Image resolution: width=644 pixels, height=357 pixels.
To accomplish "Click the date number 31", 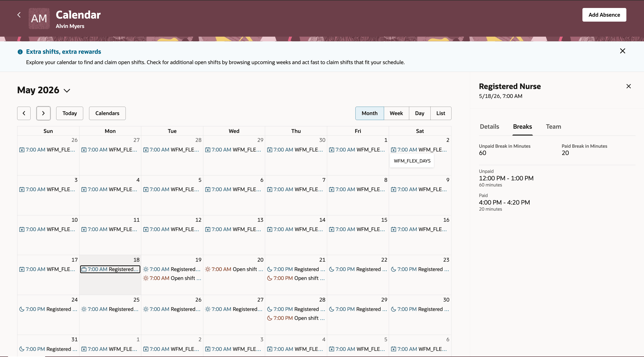I will (75, 340).
